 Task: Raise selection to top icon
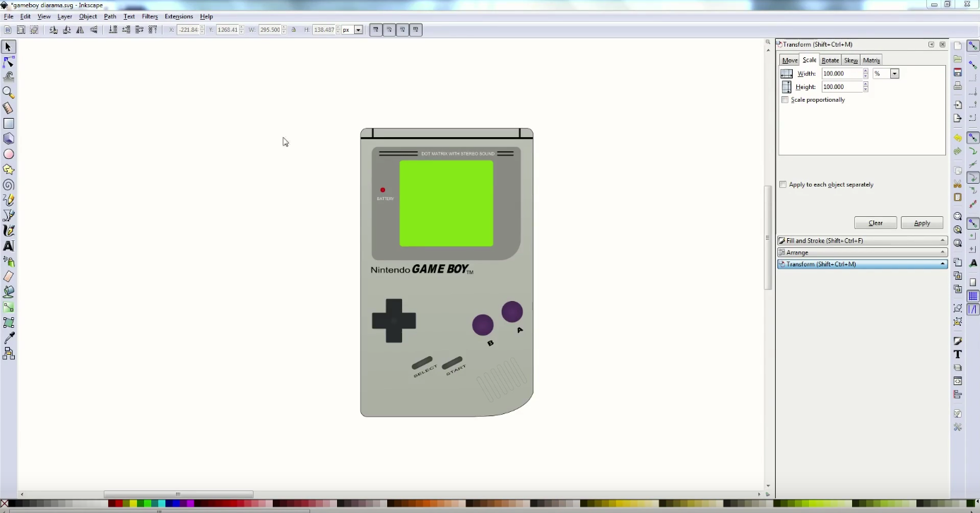[x=153, y=30]
